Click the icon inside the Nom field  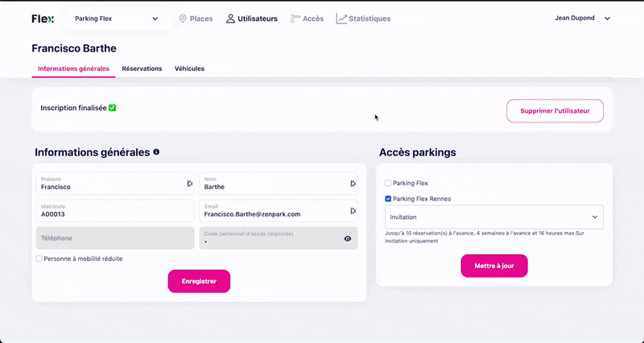353,184
